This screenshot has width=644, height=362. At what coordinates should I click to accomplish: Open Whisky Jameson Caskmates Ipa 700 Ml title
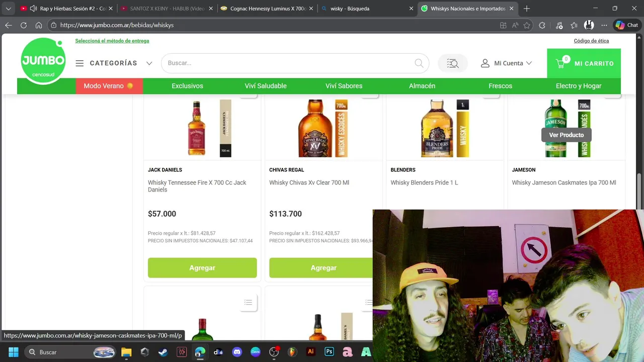click(564, 183)
